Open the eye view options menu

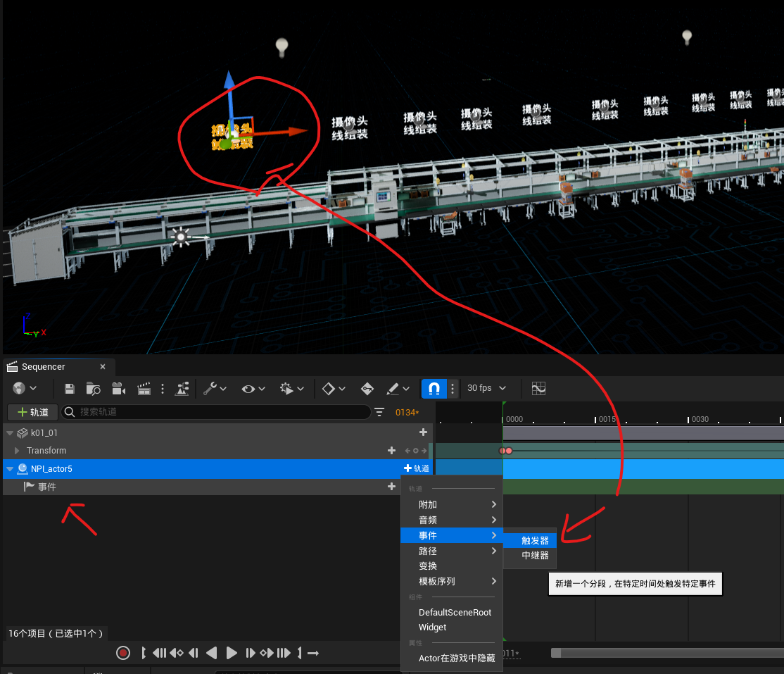click(253, 388)
